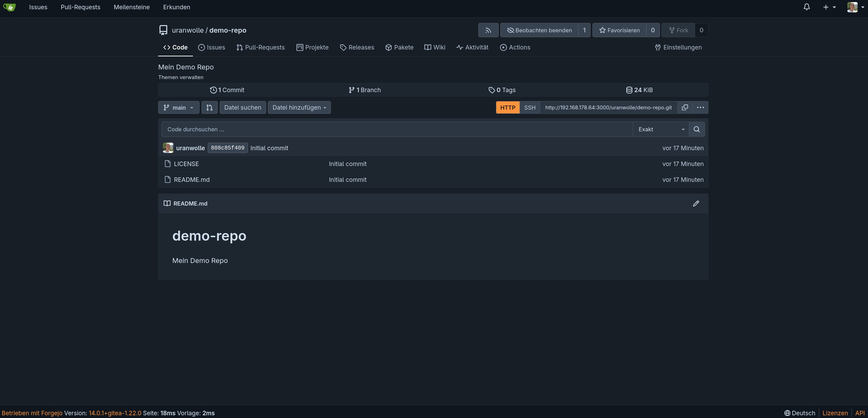Image resolution: width=868 pixels, height=418 pixels.
Task: Switch clone URL to SSH
Action: pos(530,107)
